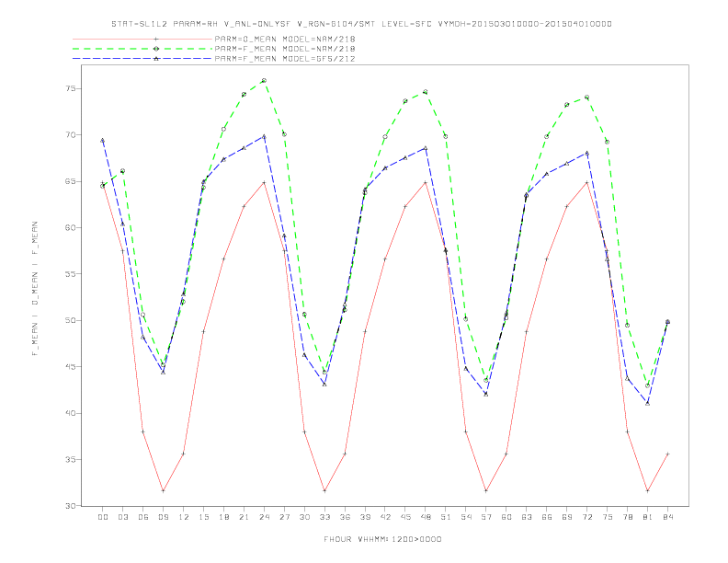Click x-axis tick label 21
Screen dimensions: 728x563
[245, 517]
